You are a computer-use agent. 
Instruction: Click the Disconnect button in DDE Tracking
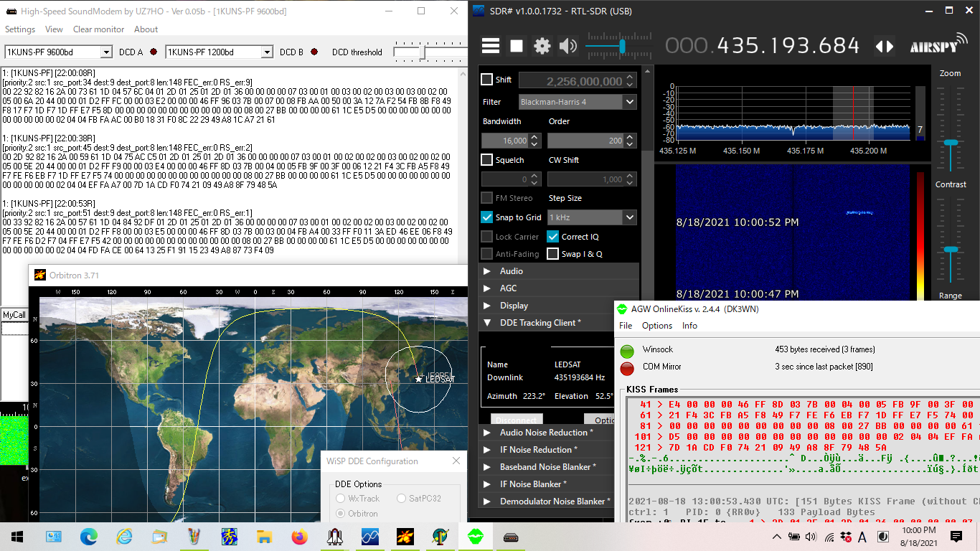517,419
